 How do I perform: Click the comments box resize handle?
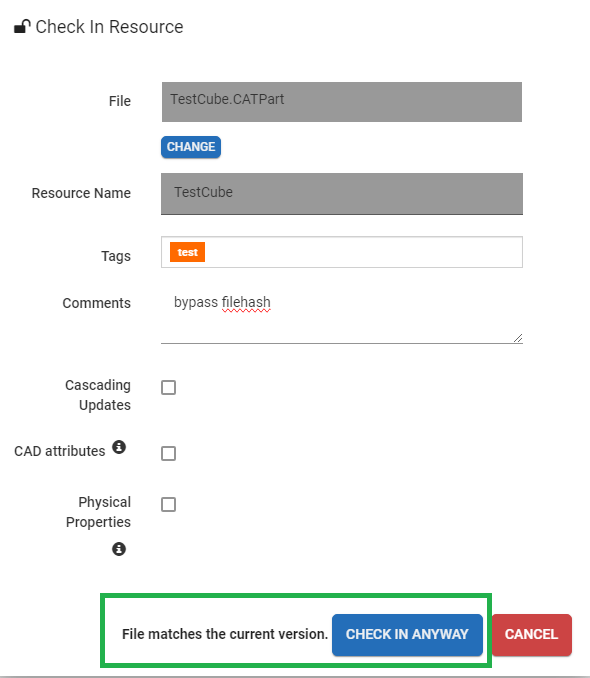[x=518, y=339]
